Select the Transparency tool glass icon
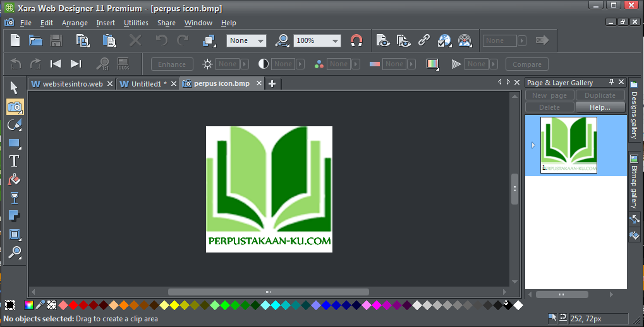The height and width of the screenshot is (327, 644). tap(15, 198)
